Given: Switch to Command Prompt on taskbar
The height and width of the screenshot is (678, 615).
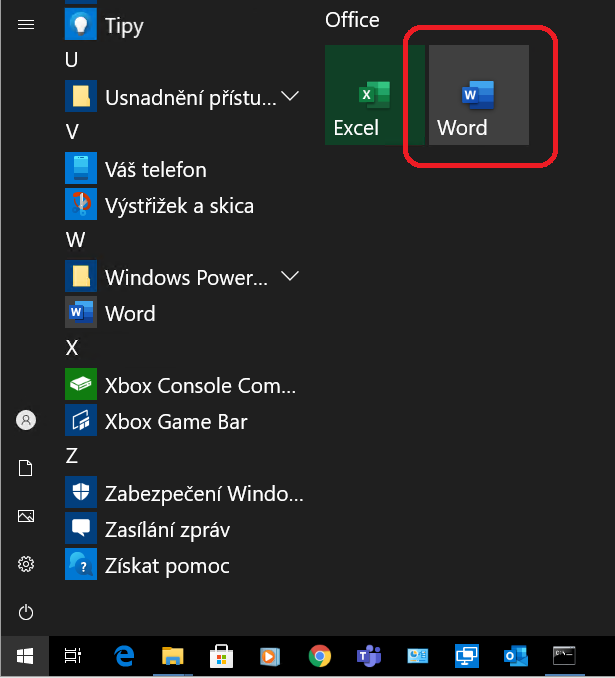Looking at the screenshot, I should [x=564, y=656].
